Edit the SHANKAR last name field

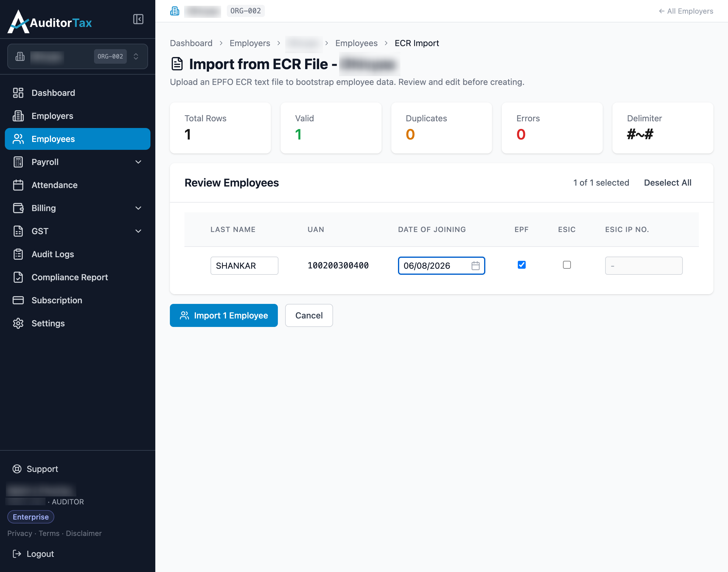pos(244,266)
